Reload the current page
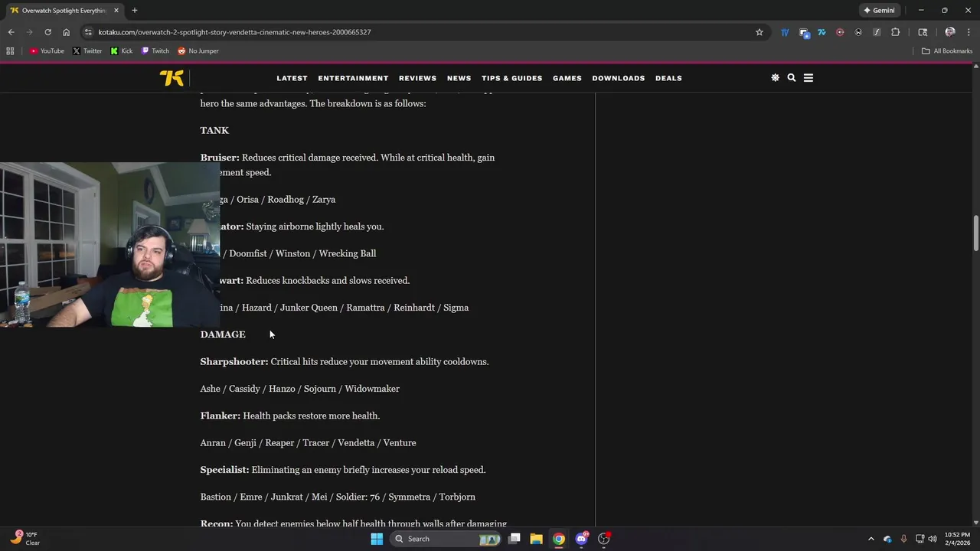The image size is (980, 551). (x=47, y=32)
